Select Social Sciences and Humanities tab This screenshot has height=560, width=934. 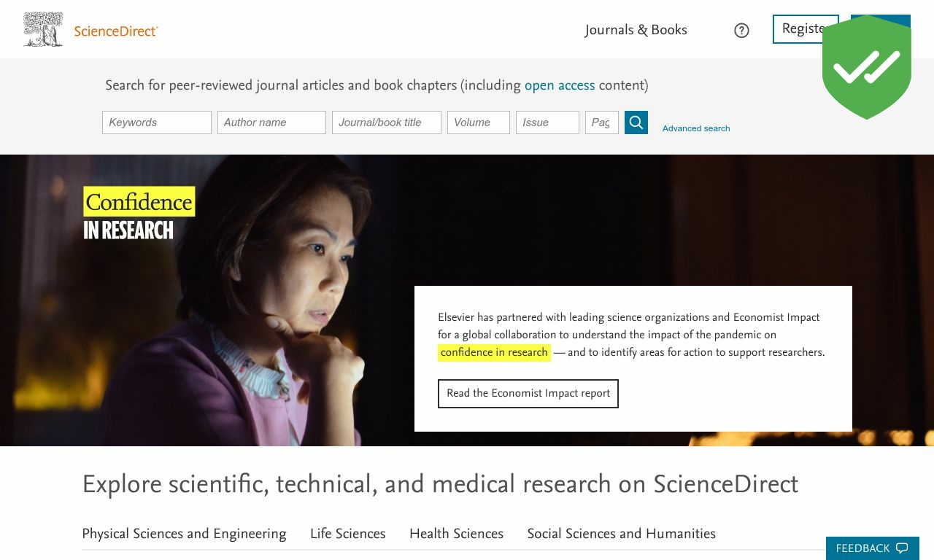(622, 534)
